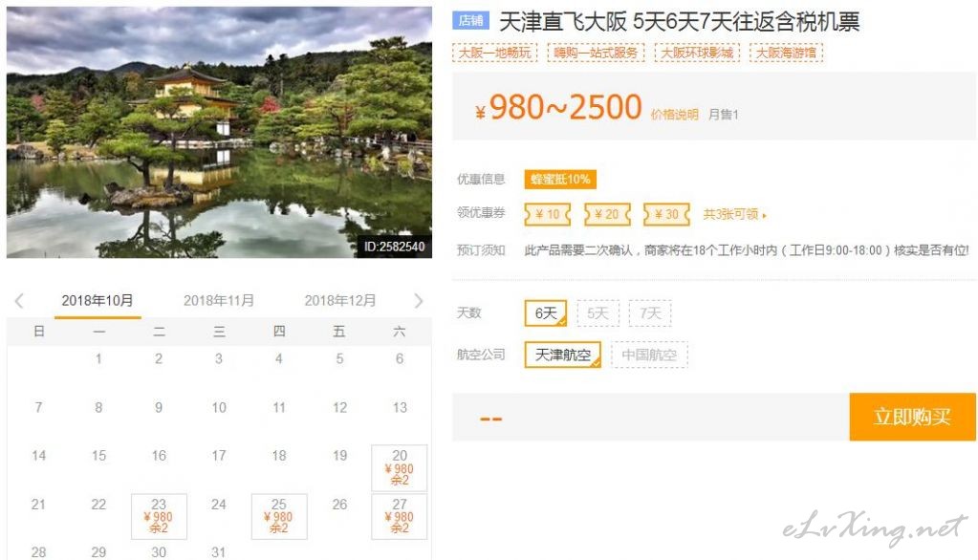
Task: Click October 15 in the calendar
Action: coord(98,456)
